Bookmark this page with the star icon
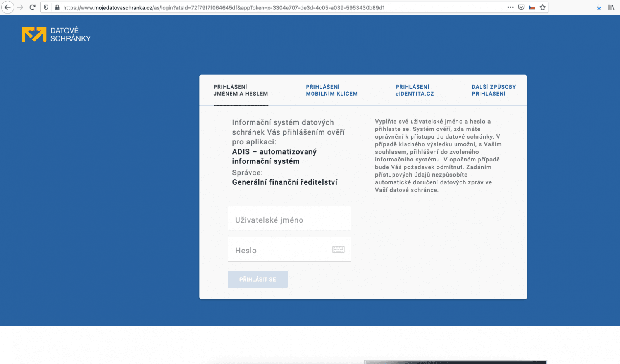 (542, 7)
